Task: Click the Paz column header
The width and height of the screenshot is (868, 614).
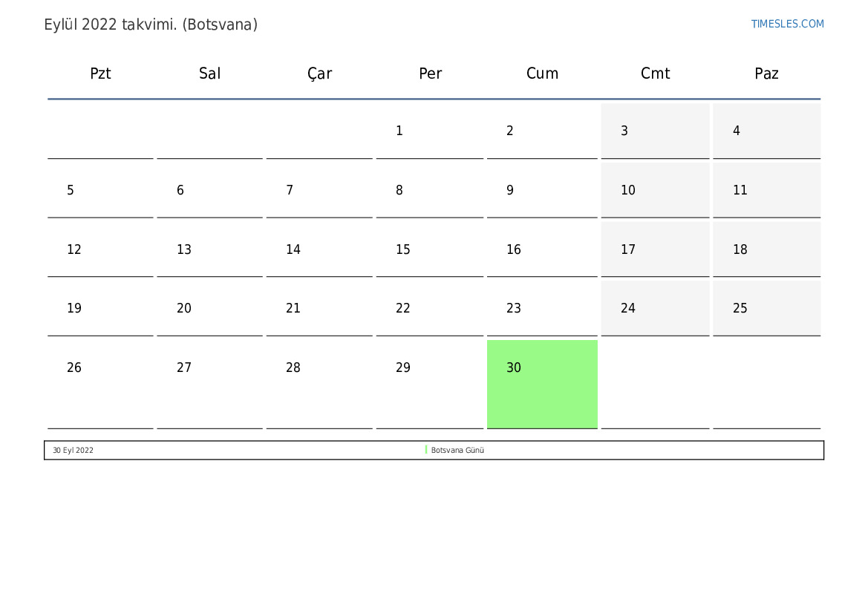Action: click(x=766, y=74)
